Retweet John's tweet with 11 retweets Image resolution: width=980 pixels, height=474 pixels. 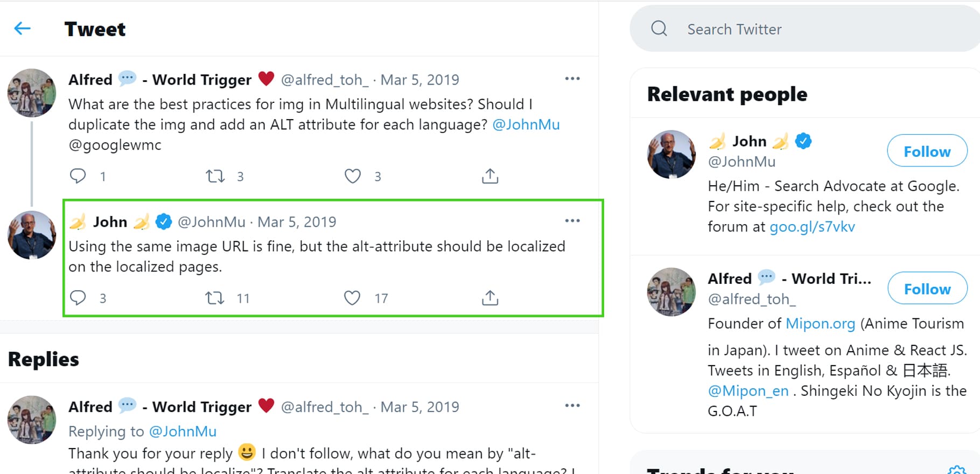215,298
